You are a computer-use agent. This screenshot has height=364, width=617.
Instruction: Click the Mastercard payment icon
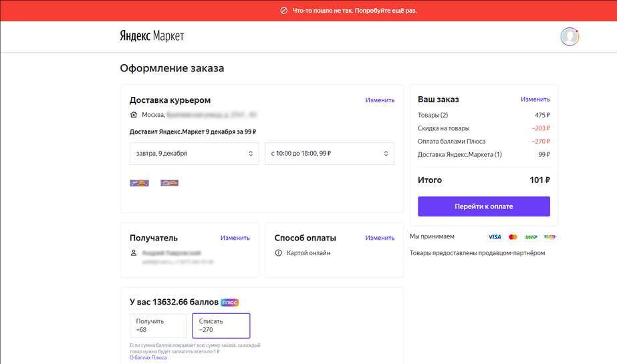[513, 237]
